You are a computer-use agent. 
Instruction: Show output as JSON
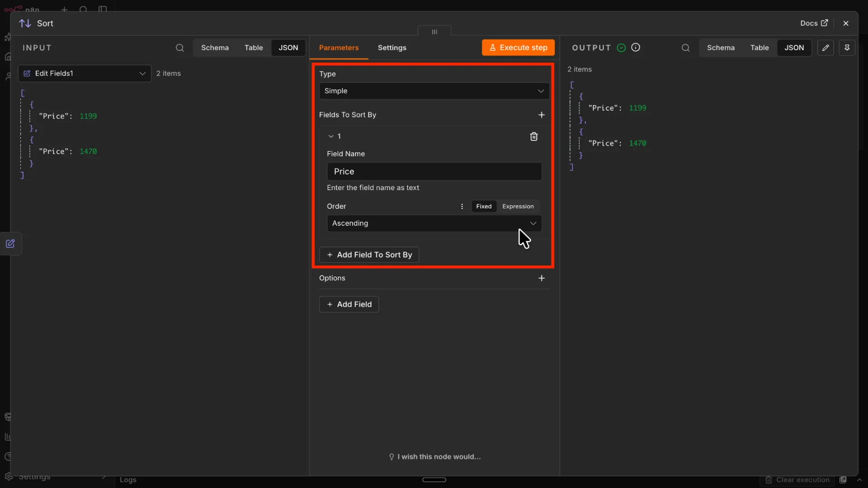794,48
